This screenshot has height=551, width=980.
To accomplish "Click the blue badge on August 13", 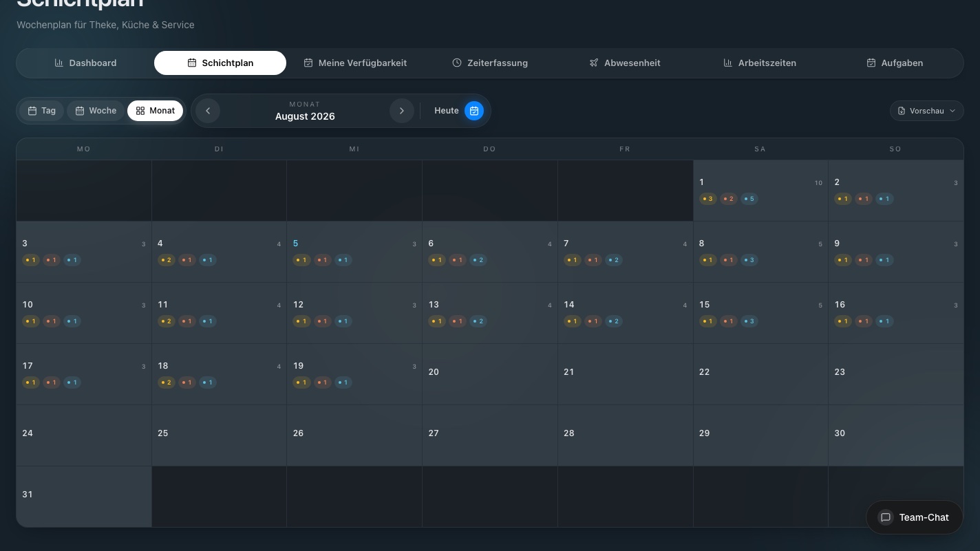I will point(478,321).
